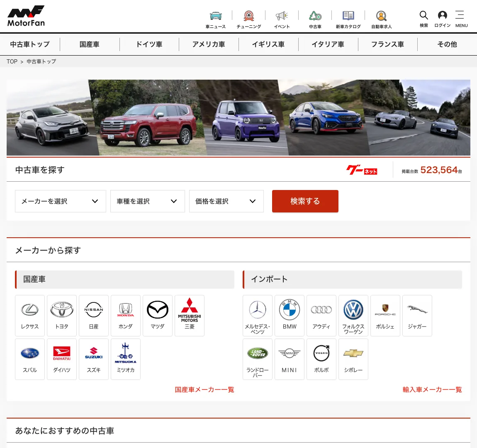Click the グーネット logo
Screen dimensions: 477x448
click(x=362, y=170)
